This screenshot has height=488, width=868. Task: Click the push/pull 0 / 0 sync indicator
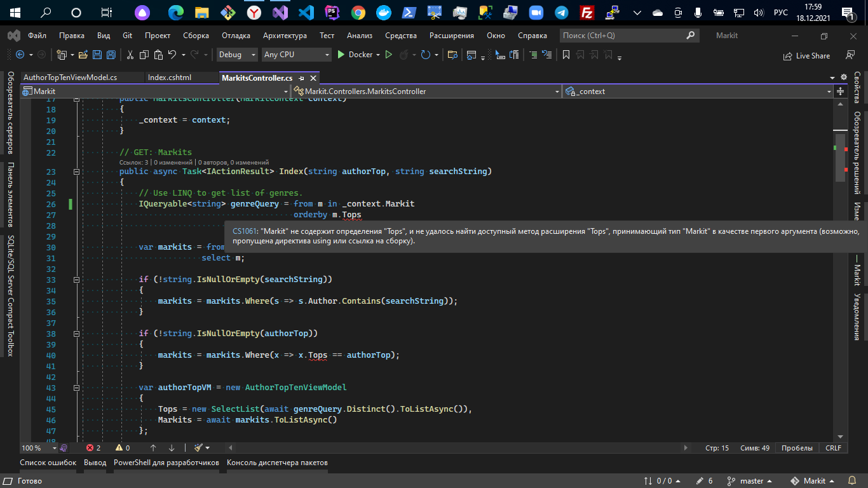tap(662, 481)
